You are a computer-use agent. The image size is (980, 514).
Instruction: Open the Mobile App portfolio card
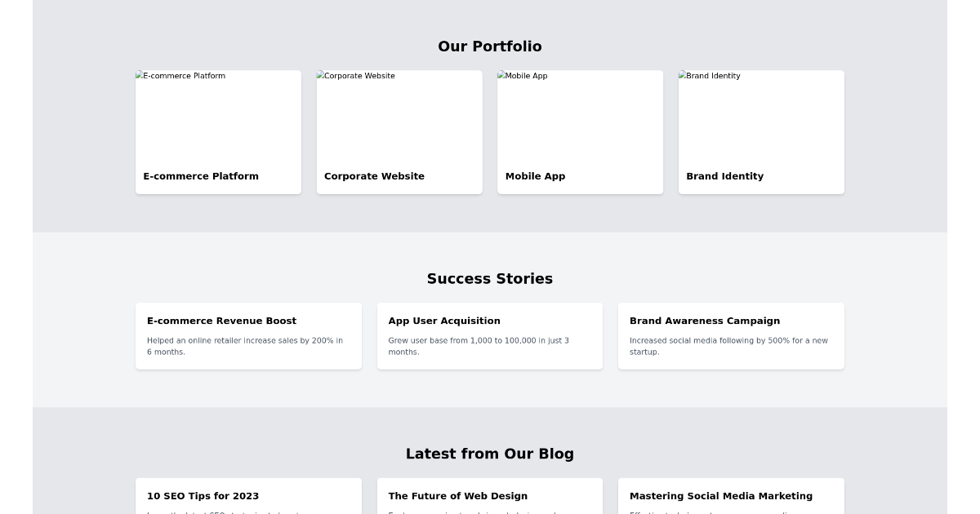pyautogui.click(x=580, y=131)
